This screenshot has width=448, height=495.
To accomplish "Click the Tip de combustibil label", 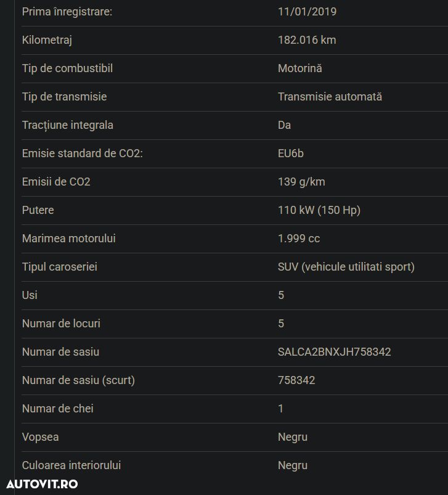I will click(x=67, y=68).
